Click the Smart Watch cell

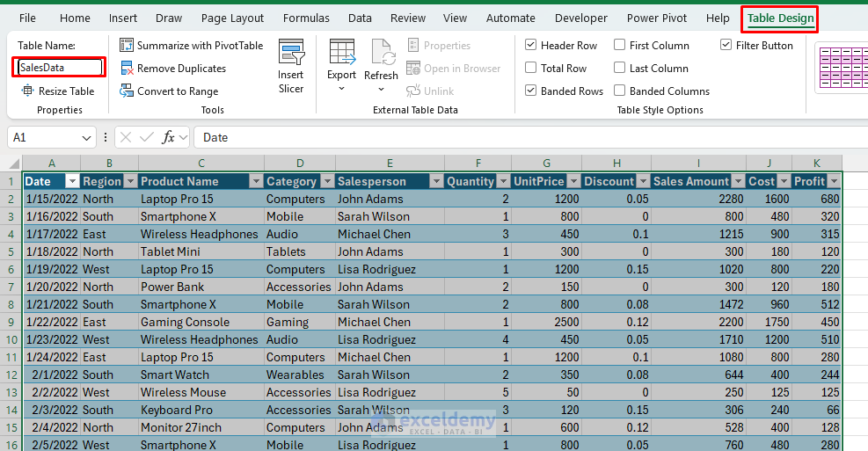pyautogui.click(x=201, y=375)
